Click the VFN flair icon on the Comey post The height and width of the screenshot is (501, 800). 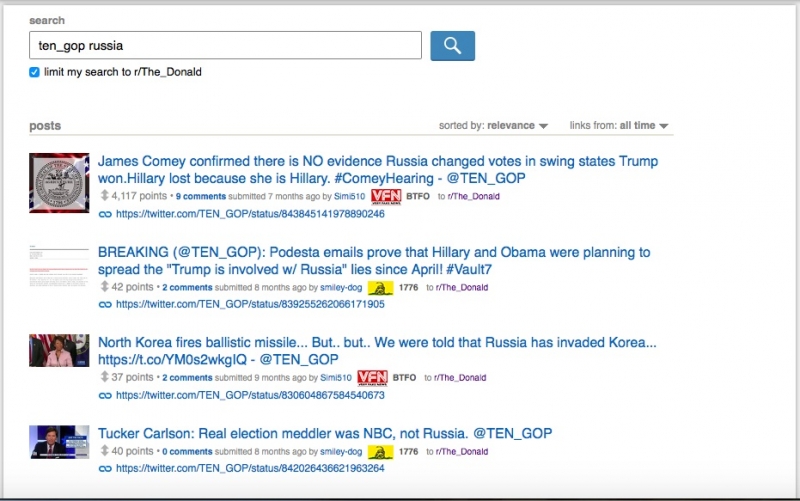click(385, 197)
